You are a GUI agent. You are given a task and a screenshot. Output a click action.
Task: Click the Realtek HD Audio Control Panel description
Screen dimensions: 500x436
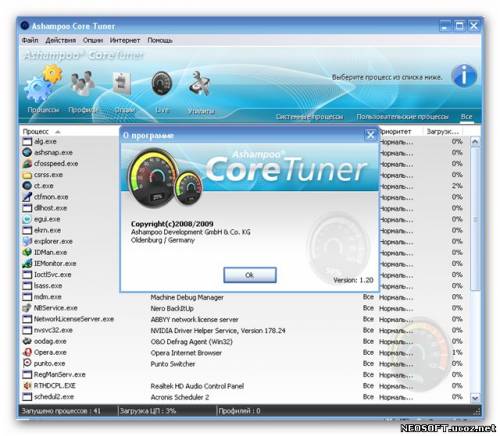197,386
